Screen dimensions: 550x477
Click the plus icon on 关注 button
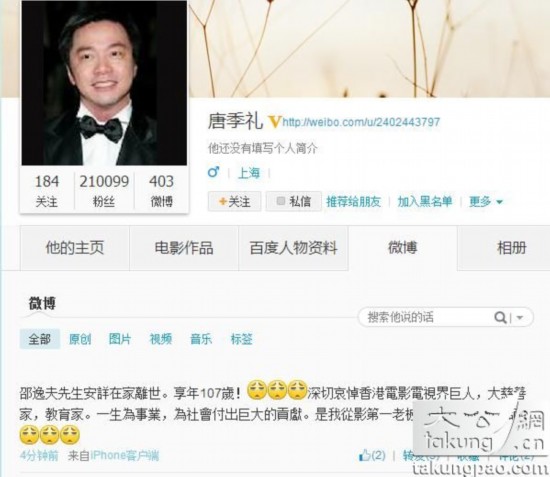coord(222,201)
